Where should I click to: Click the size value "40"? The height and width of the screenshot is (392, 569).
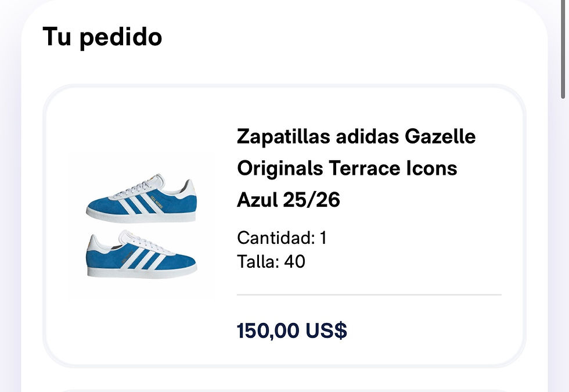click(x=294, y=261)
